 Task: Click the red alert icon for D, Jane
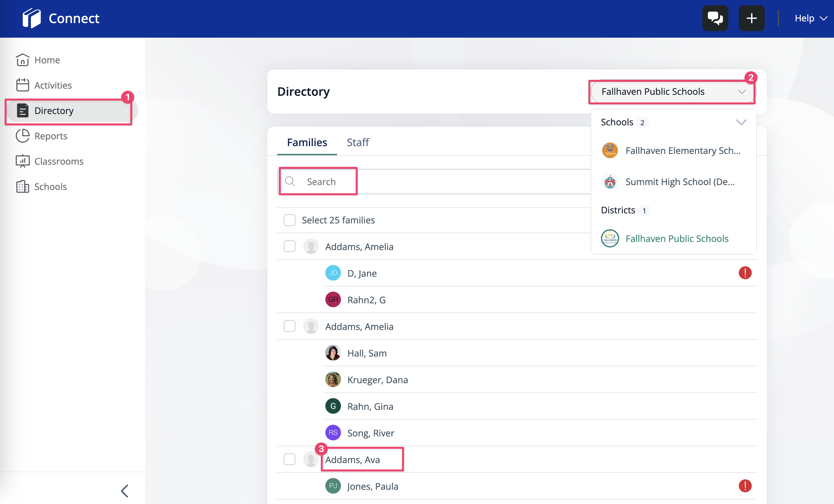[x=745, y=273]
